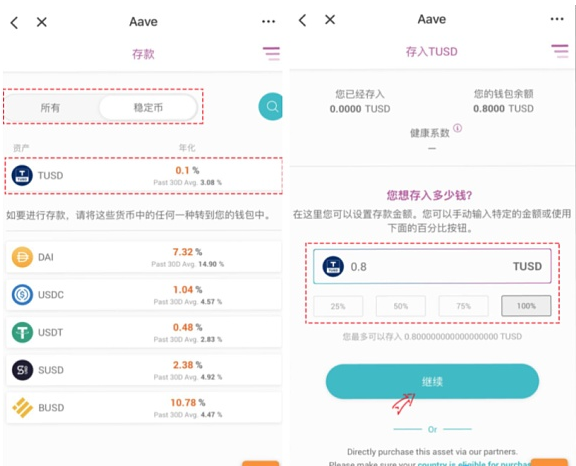Choose the 100% amount option

pos(526,306)
